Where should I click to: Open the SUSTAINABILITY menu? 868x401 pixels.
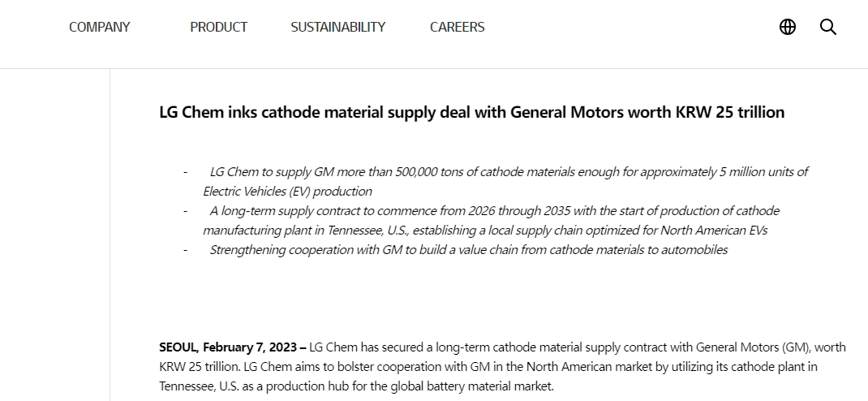[x=337, y=27]
